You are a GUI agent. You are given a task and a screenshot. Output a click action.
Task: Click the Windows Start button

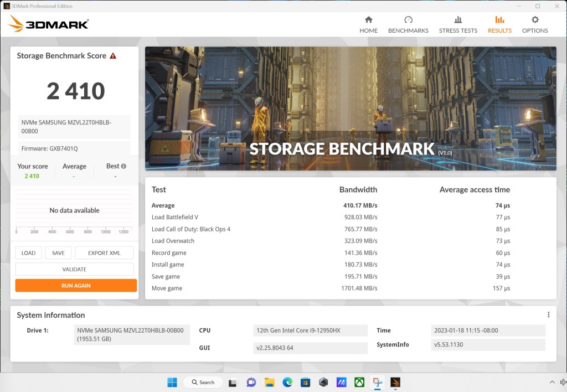point(173,382)
